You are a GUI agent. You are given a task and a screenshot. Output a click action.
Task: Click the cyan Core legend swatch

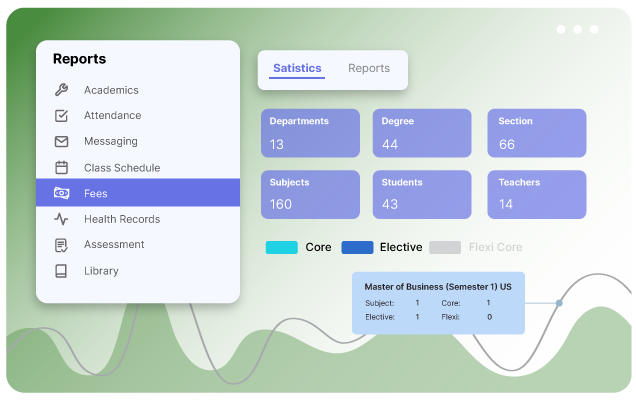[282, 247]
